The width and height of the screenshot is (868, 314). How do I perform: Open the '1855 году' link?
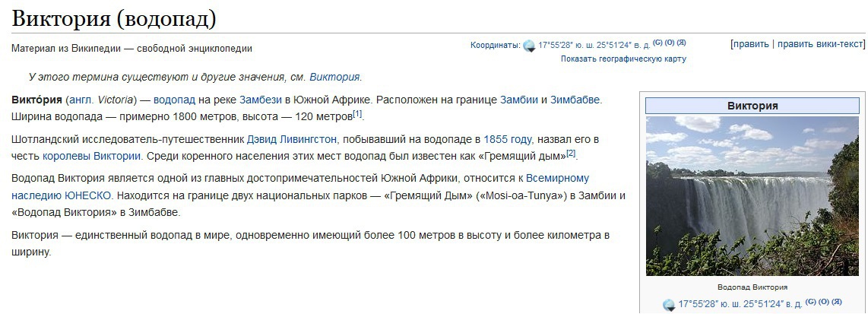point(508,139)
